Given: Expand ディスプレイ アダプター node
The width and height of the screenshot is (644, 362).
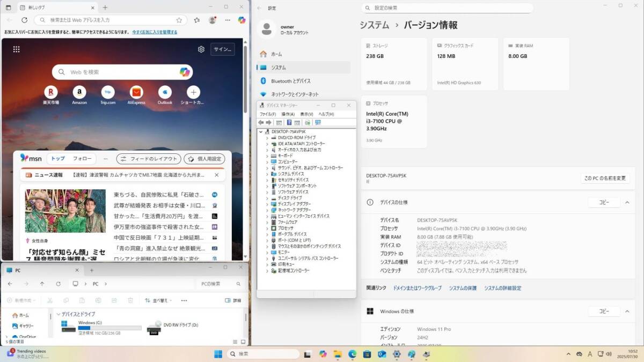Looking at the screenshot, I should (x=267, y=204).
